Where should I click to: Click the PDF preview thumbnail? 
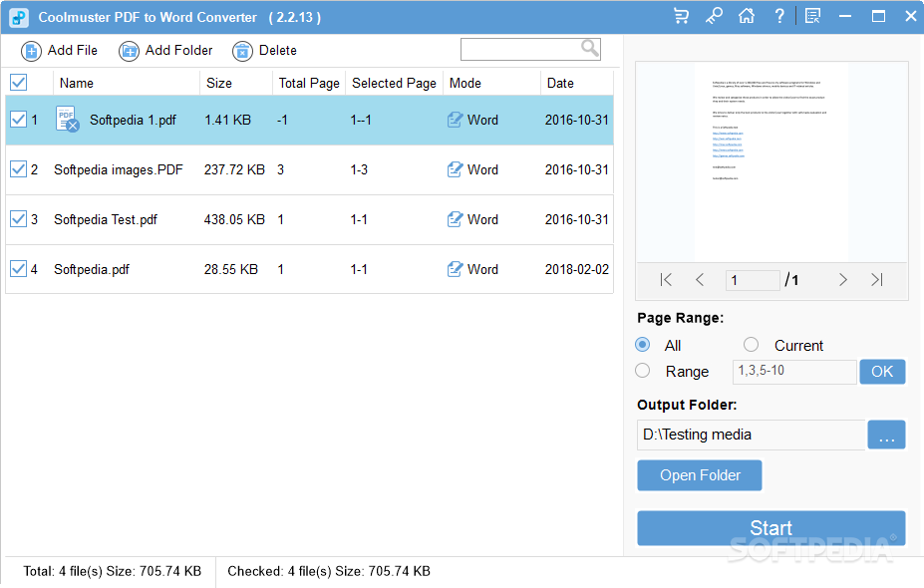pyautogui.click(x=771, y=162)
